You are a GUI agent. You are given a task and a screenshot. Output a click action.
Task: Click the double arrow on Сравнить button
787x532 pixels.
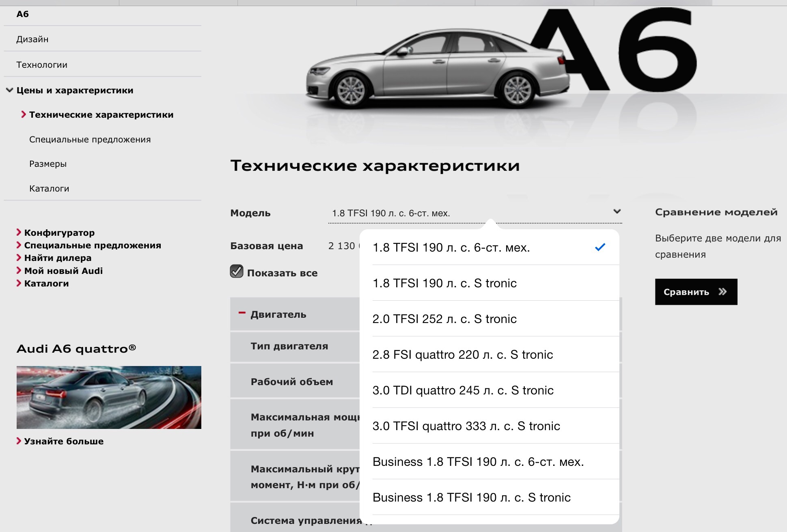(722, 292)
